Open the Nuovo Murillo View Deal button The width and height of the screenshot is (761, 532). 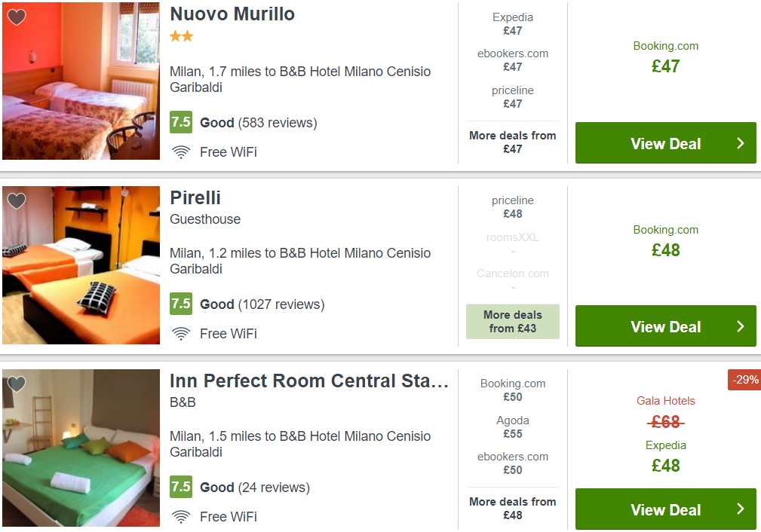click(665, 143)
